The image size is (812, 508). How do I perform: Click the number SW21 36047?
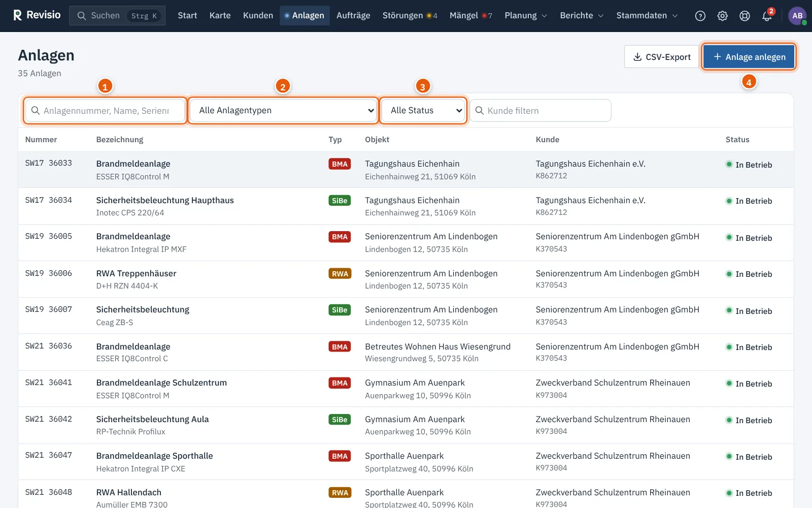pyautogui.click(x=49, y=455)
